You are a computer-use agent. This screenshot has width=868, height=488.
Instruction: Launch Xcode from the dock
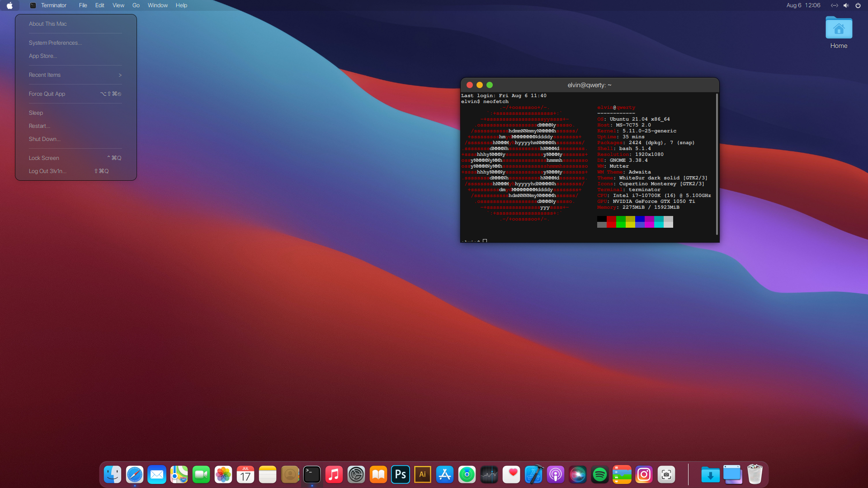(x=533, y=474)
